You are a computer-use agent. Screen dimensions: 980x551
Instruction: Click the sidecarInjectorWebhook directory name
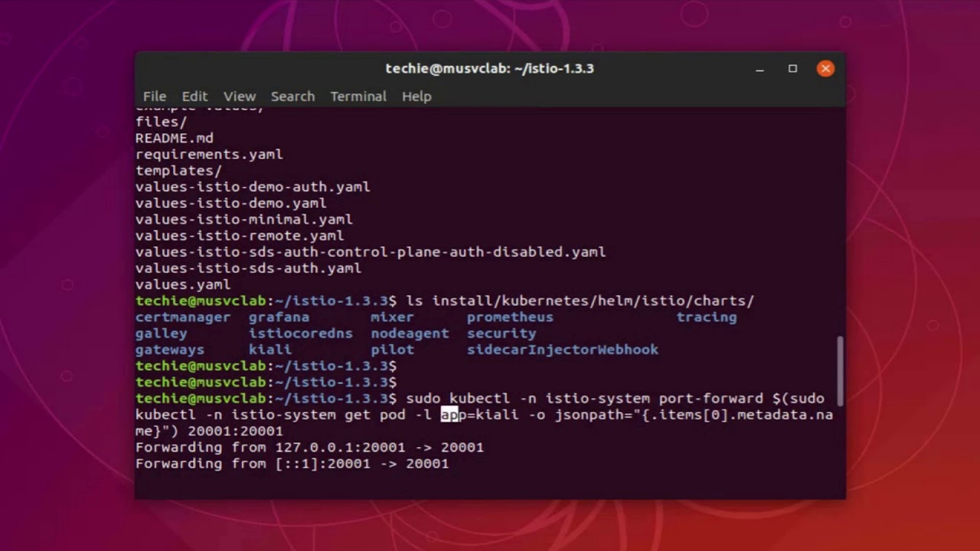point(563,350)
